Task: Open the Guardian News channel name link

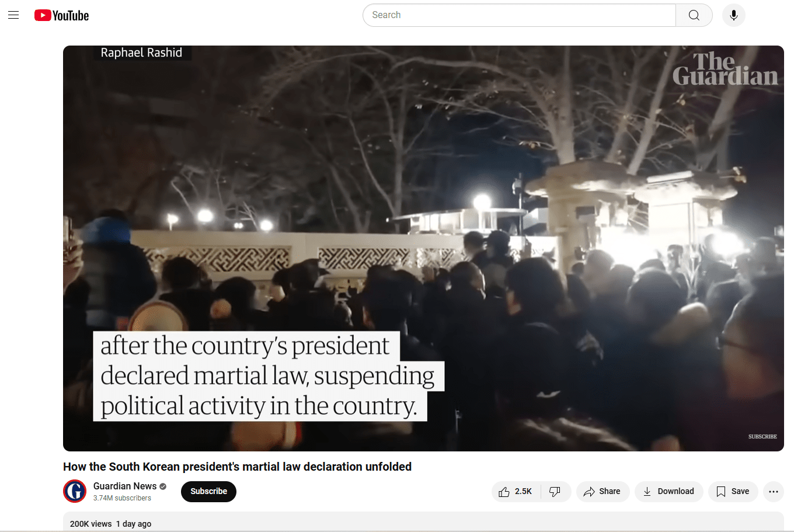Action: (125, 486)
